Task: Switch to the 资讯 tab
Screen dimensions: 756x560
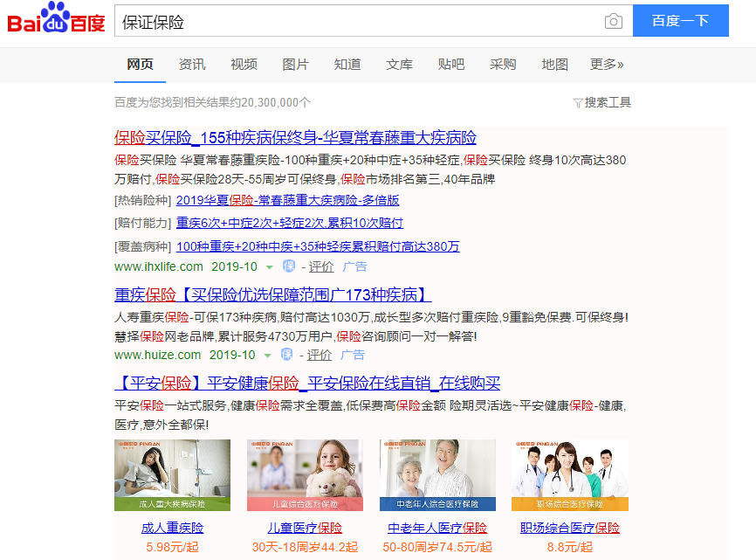Action: (192, 65)
